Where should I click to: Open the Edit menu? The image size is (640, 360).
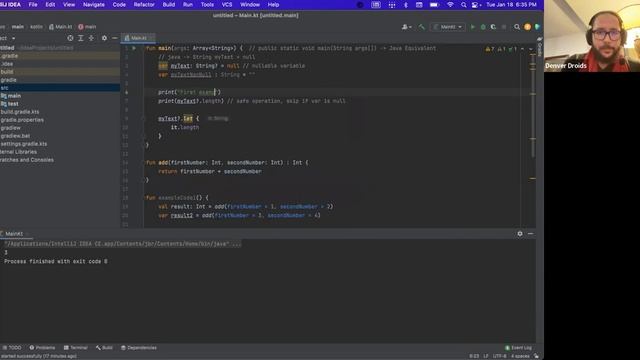[50, 4]
